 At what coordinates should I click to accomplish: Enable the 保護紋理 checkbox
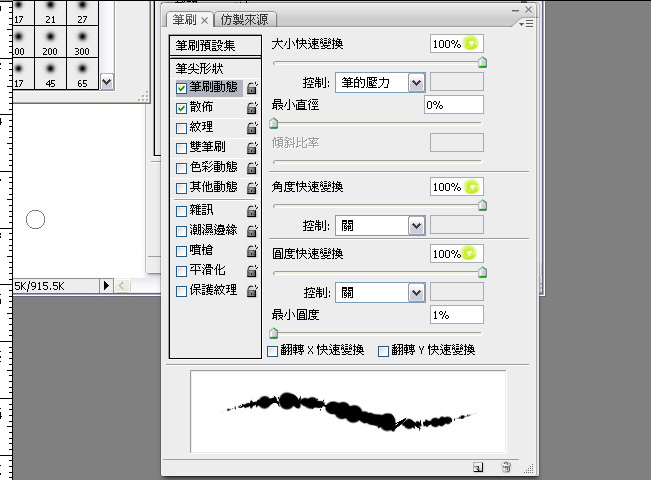(181, 291)
